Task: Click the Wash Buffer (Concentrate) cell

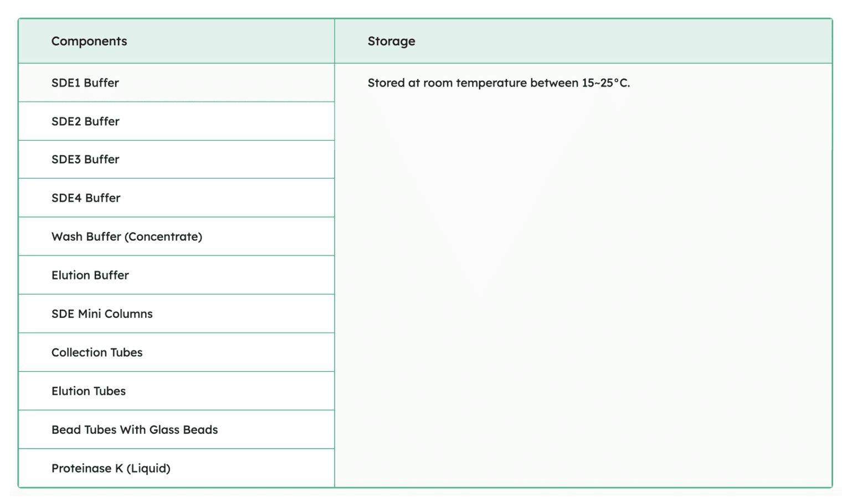Action: pos(127,237)
